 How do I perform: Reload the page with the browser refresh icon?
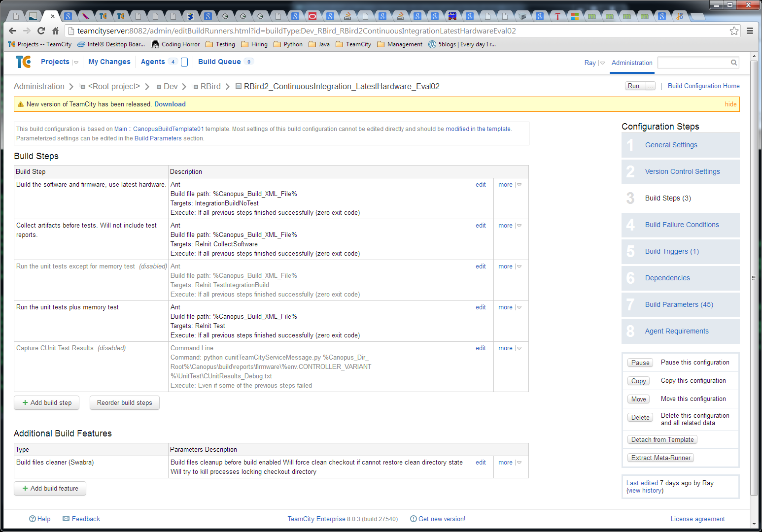click(x=41, y=31)
